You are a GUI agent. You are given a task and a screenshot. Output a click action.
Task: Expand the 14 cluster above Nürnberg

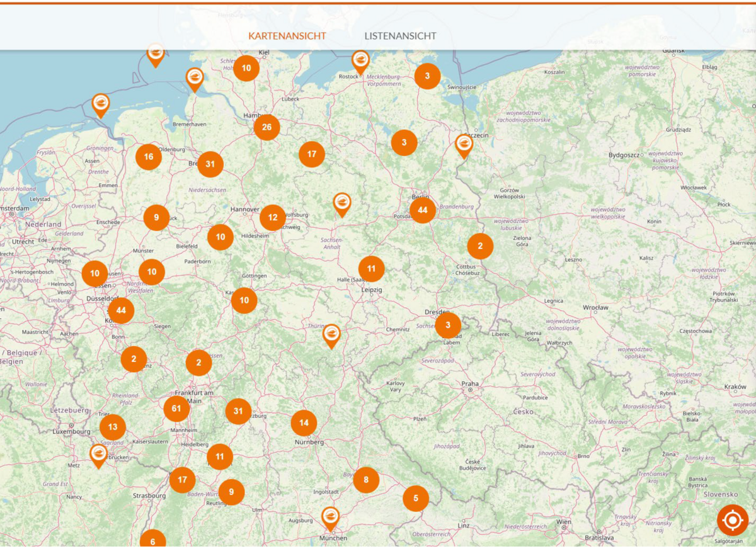(304, 423)
